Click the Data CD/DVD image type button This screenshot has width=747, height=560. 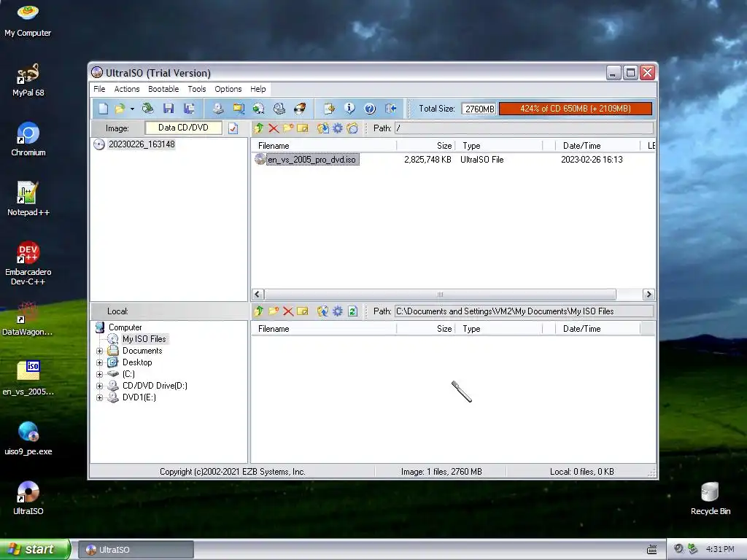[x=183, y=128]
